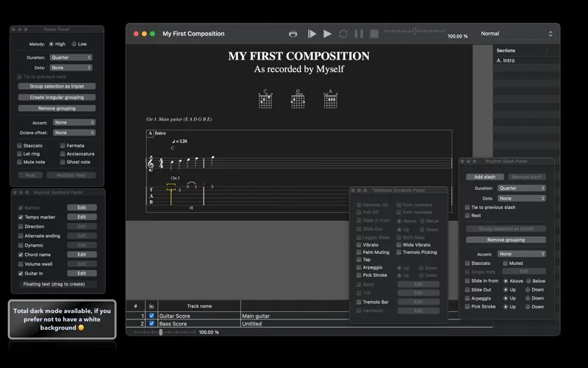This screenshot has width=588, height=368.
Task: Enable Tremolo Picking checkbox
Action: coord(399,252)
